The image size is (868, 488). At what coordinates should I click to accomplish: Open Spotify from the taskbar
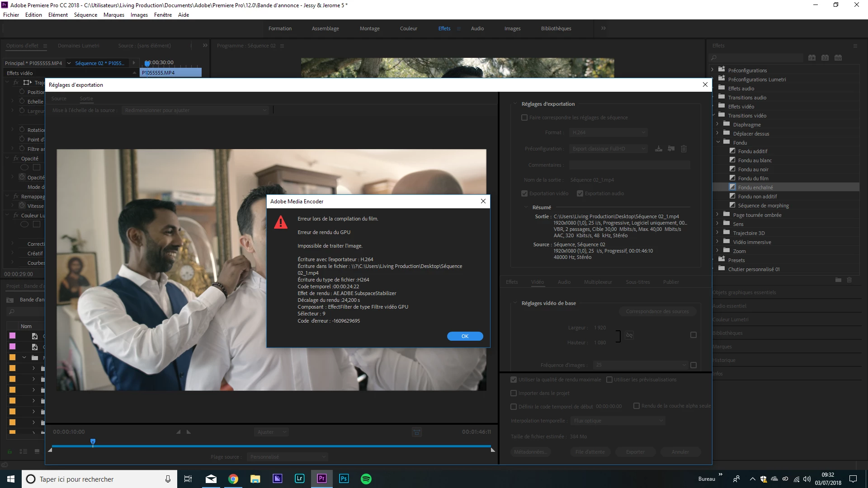coord(366,479)
